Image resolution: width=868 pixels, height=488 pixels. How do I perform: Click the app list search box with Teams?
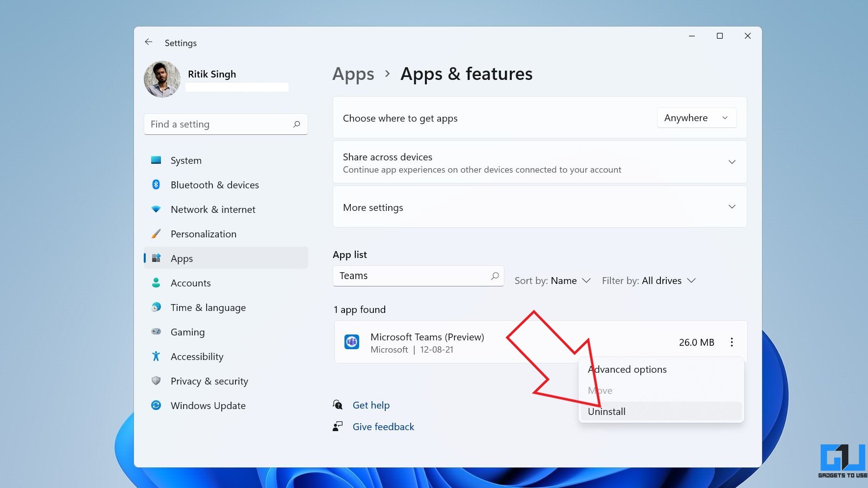click(x=418, y=276)
